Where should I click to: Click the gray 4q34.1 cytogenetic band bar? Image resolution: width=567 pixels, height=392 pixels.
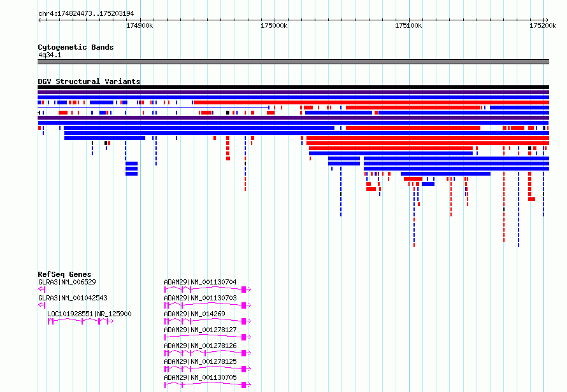click(293, 62)
